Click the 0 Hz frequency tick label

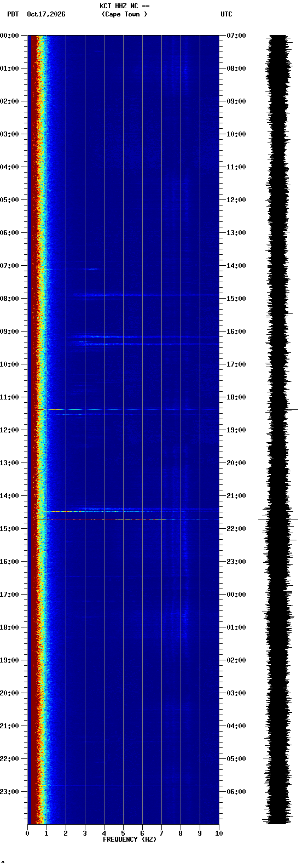[x=27, y=833]
